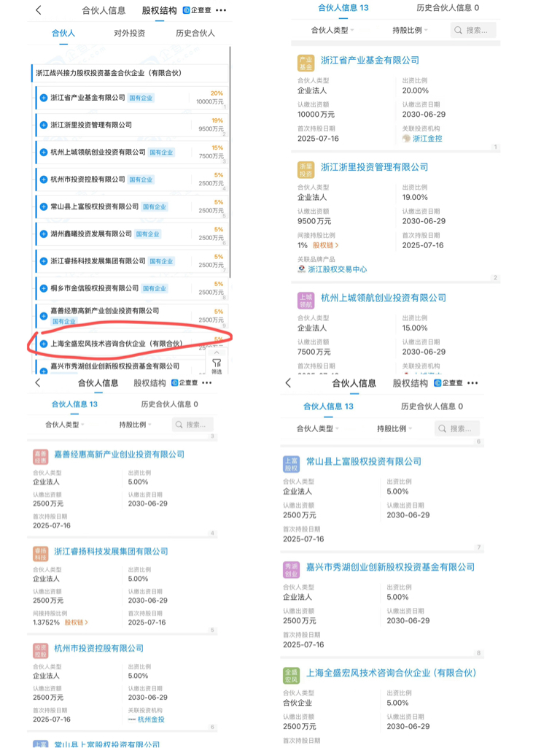The height and width of the screenshot is (748, 560).
Task: Open more options on screen listing 嘉兴市秀湖
Action: click(472, 382)
